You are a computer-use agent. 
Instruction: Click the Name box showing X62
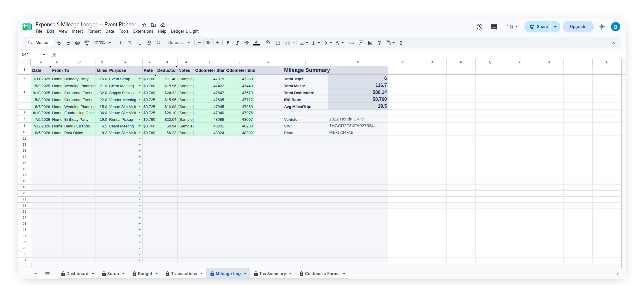click(34, 54)
